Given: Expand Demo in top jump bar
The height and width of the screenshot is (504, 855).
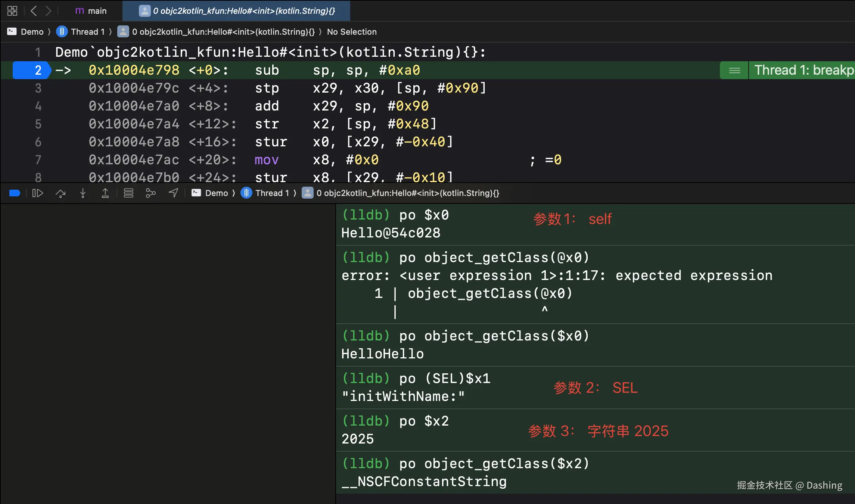Looking at the screenshot, I should coord(32,32).
